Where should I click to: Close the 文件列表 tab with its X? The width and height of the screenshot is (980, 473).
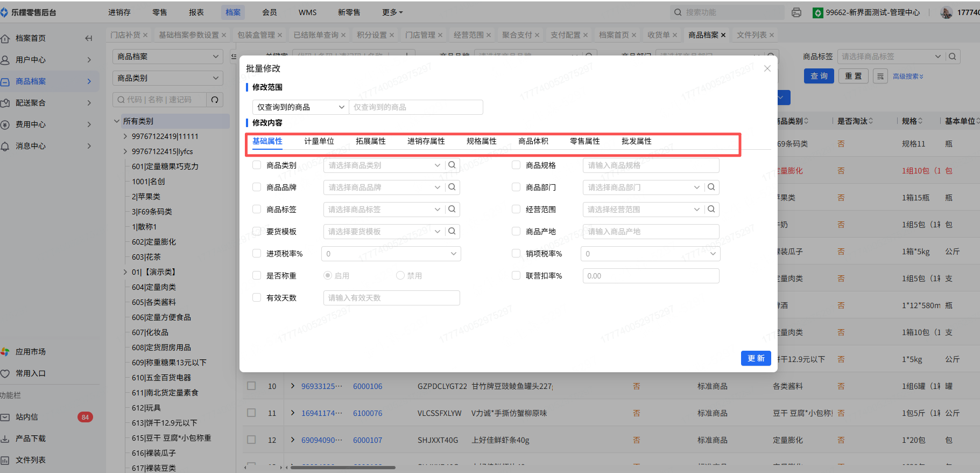coord(772,35)
